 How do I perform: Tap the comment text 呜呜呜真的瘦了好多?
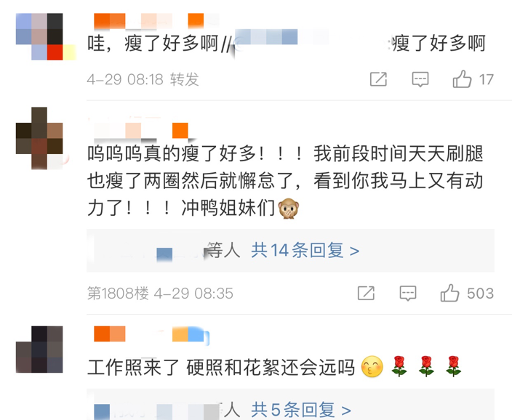coord(172,153)
